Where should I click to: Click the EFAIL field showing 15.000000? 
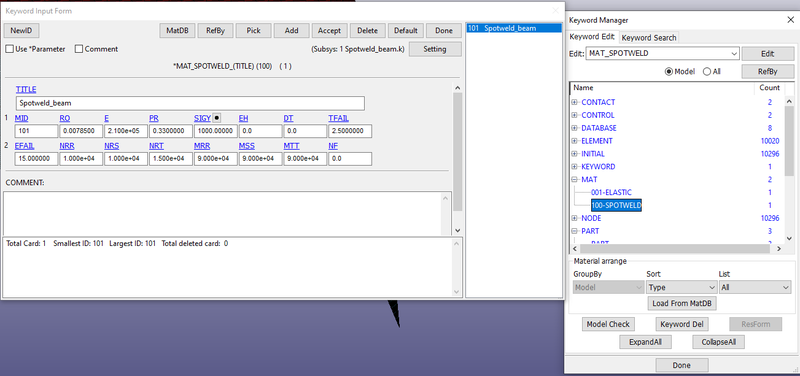[36, 159]
